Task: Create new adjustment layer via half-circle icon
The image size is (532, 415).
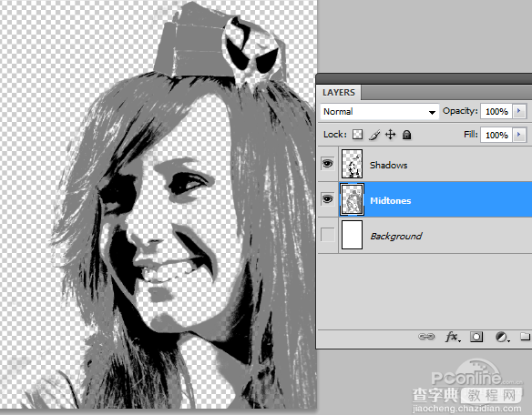Action: pos(502,337)
